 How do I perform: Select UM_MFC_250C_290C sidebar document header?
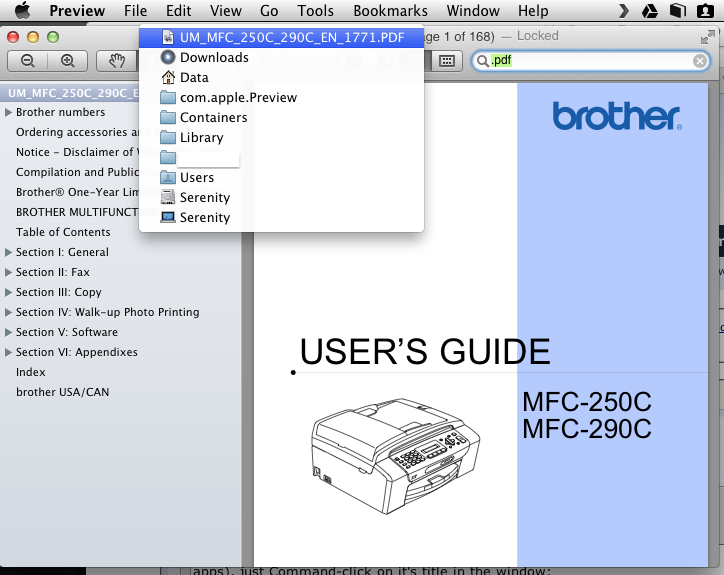click(x=73, y=93)
